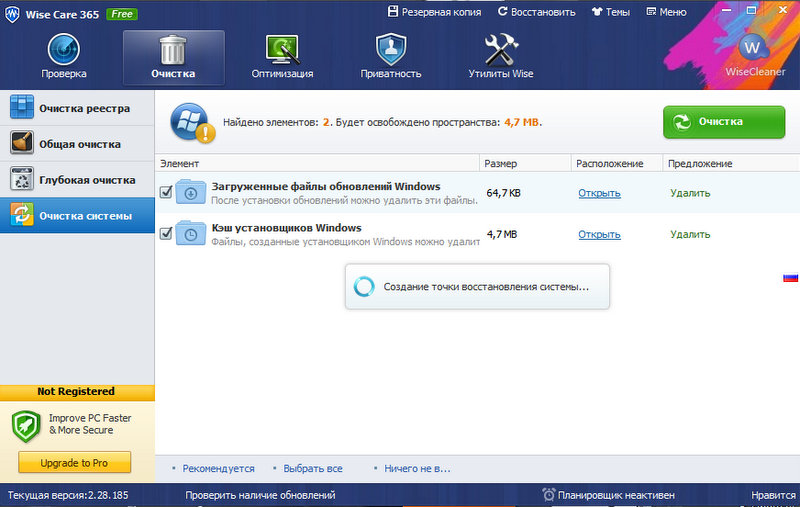
Task: Select Очистка реестра in the sidebar
Action: (x=77, y=108)
